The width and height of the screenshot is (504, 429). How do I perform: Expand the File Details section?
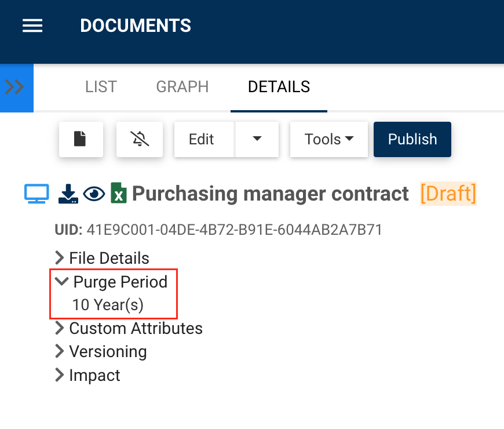(102, 259)
